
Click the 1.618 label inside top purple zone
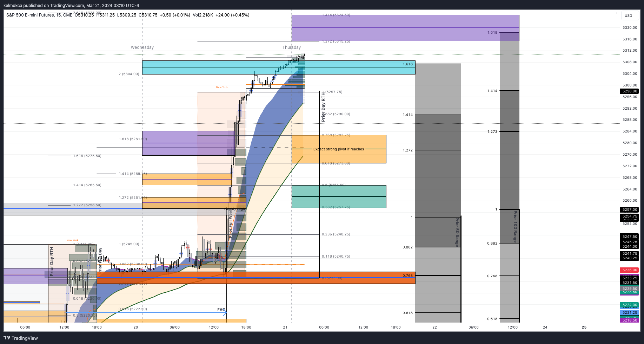(492, 33)
